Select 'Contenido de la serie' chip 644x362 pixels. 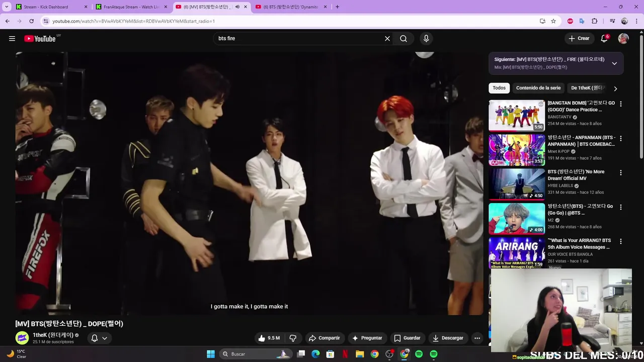pos(538,88)
